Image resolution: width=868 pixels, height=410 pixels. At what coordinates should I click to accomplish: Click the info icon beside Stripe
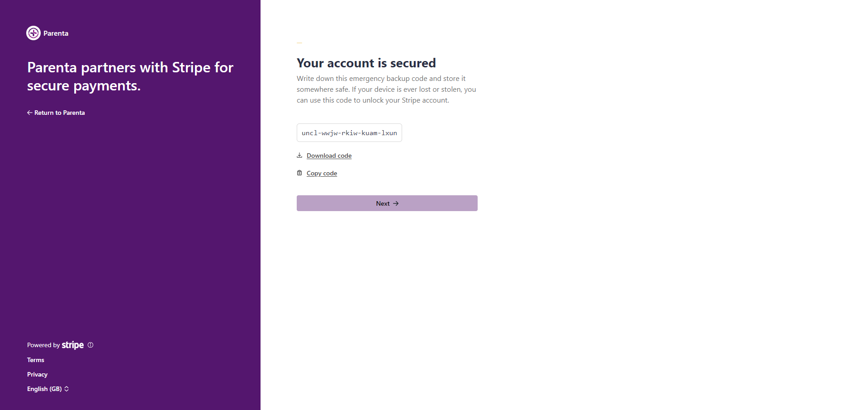[x=90, y=345]
